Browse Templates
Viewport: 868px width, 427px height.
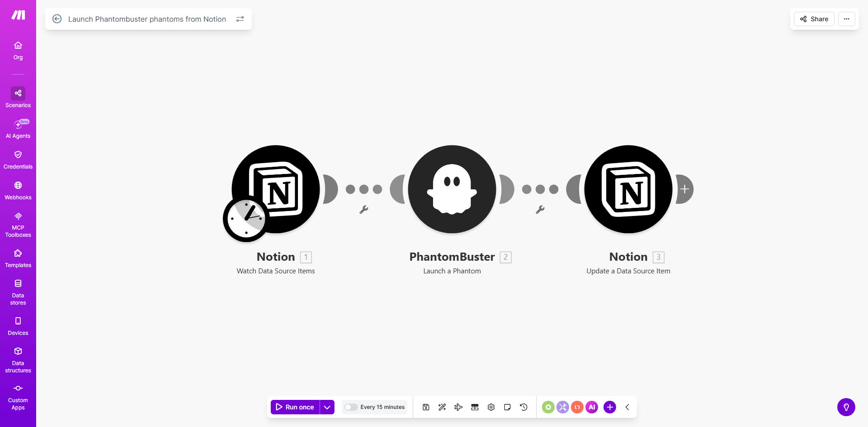tap(18, 258)
